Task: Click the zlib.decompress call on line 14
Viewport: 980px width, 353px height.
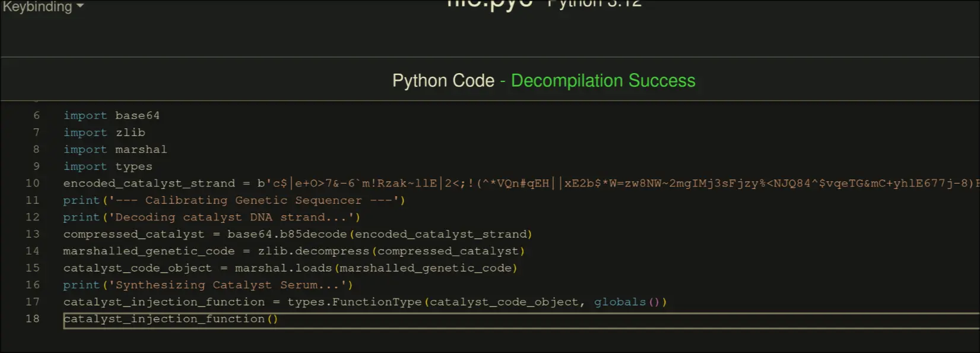Action: 313,251
